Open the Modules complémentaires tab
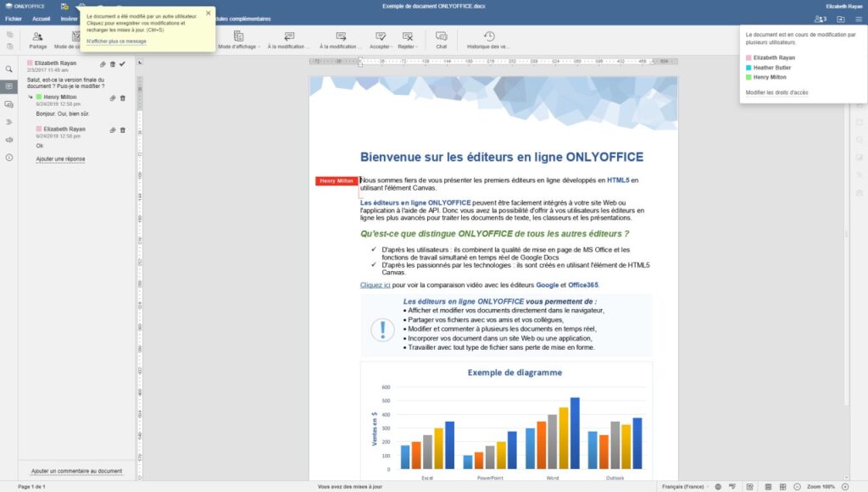The image size is (868, 492). (x=243, y=19)
